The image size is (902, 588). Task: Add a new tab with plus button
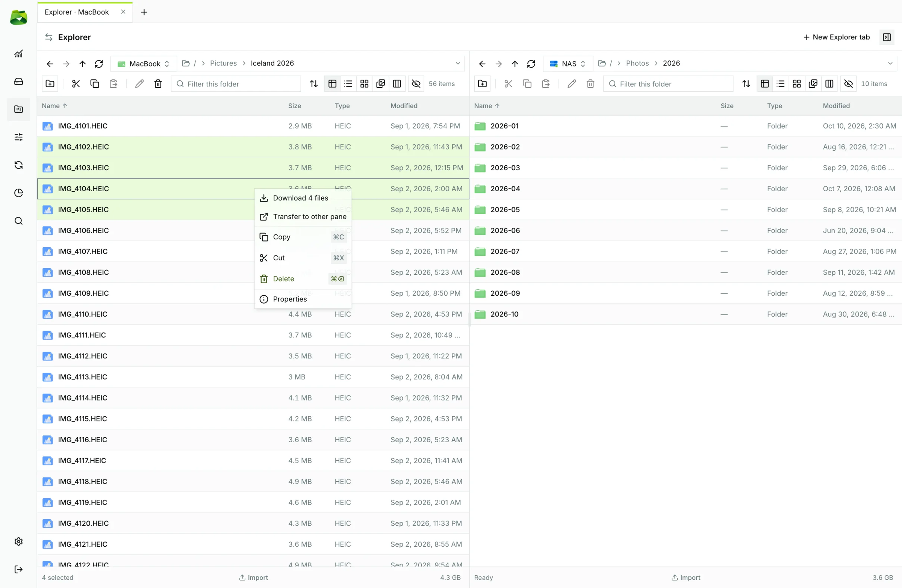coord(144,12)
